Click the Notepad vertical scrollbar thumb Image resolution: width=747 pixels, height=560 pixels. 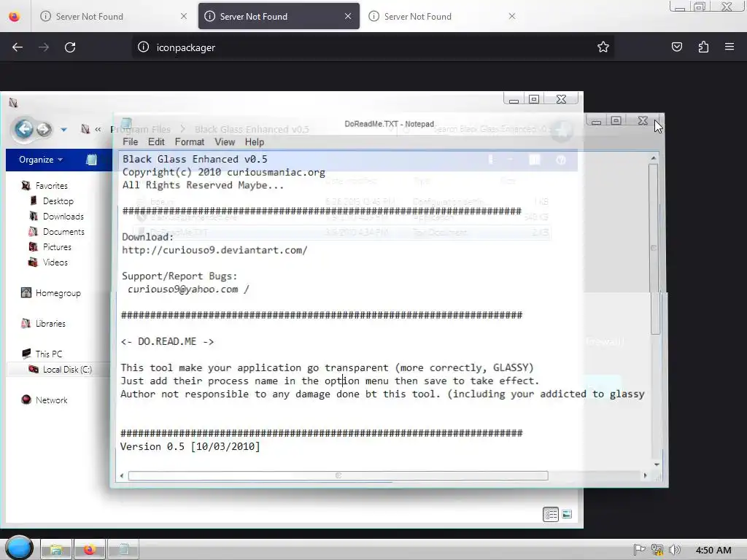point(654,248)
